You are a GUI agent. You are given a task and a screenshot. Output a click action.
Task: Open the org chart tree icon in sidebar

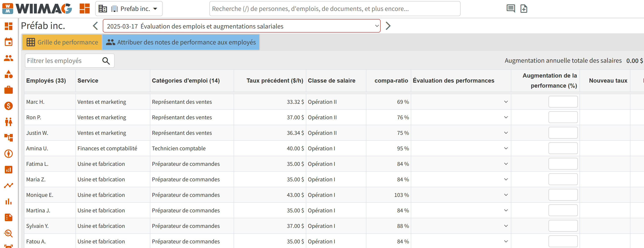point(9,138)
